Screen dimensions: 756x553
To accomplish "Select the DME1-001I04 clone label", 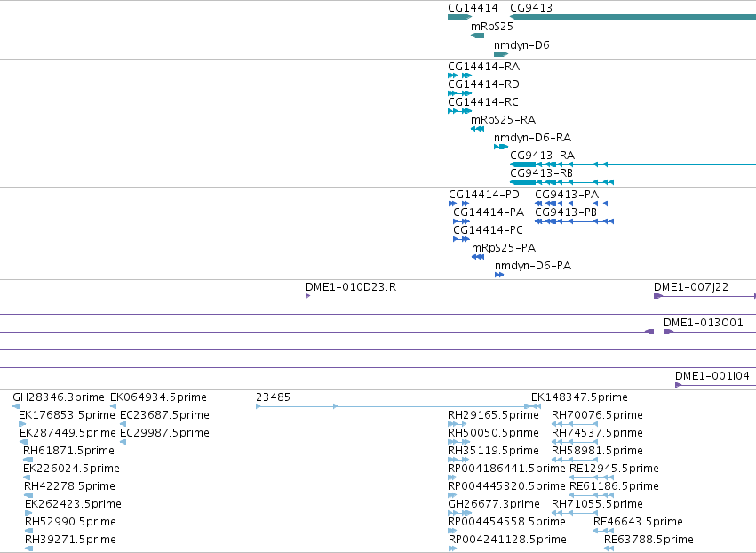I will tap(712, 376).
